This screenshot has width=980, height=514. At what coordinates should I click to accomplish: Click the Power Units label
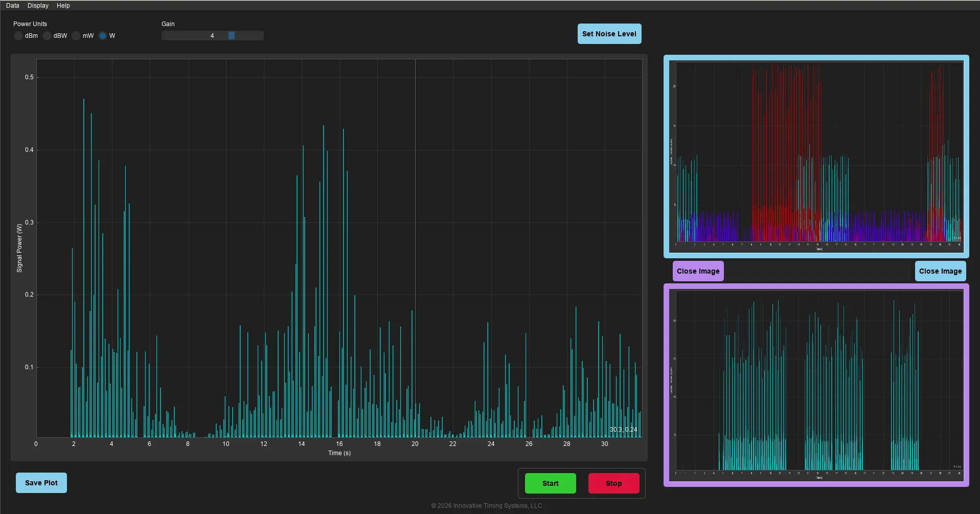[30, 24]
